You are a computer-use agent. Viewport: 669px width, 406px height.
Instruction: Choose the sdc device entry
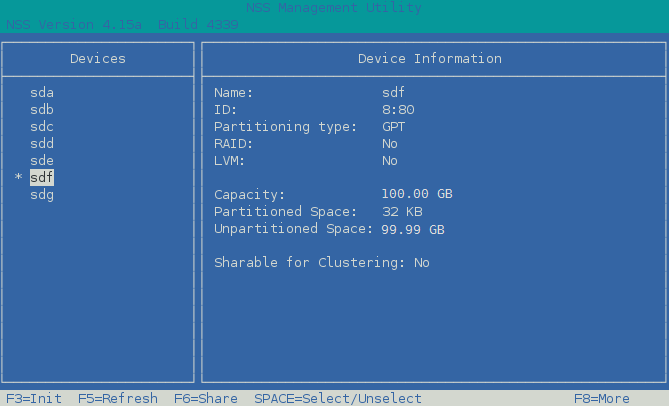point(42,127)
